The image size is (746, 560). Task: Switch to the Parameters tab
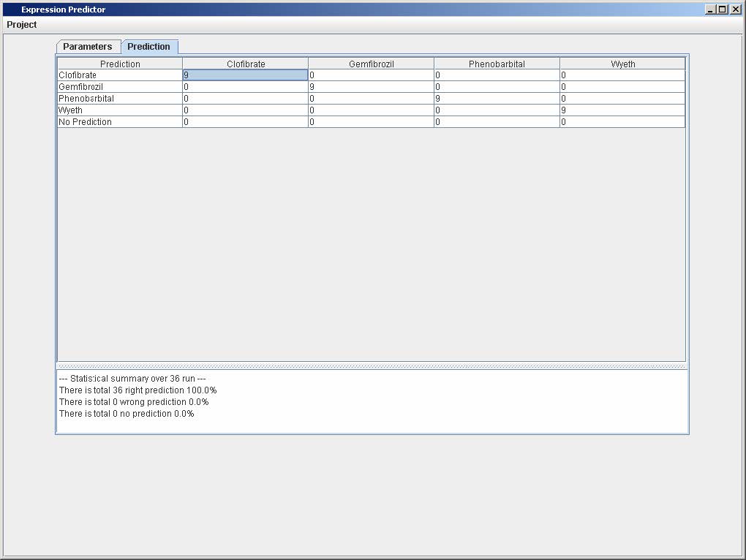88,47
